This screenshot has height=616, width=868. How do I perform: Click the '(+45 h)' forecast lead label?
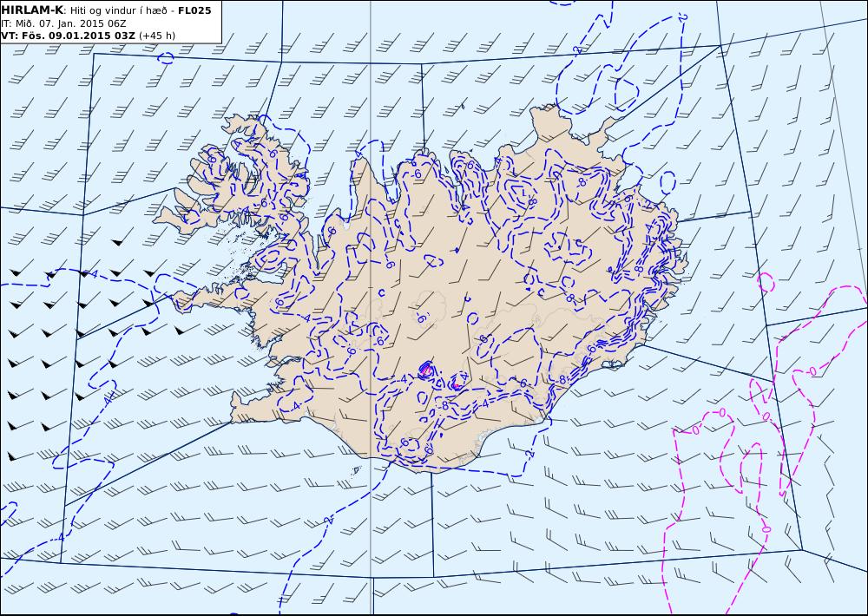157,36
